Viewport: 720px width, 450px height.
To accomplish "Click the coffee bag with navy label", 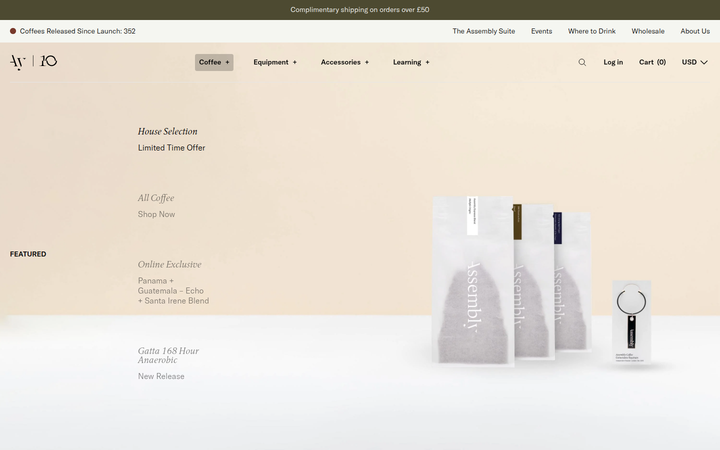I will pyautogui.click(x=573, y=281).
